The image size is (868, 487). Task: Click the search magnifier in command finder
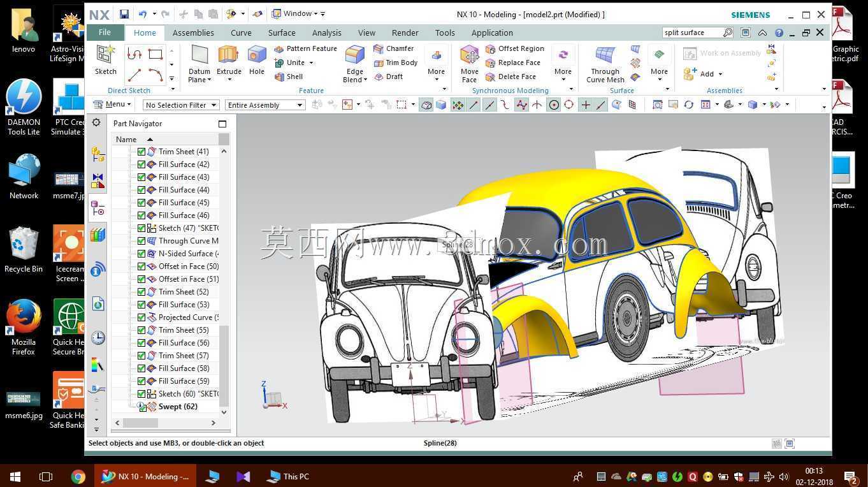pos(728,33)
